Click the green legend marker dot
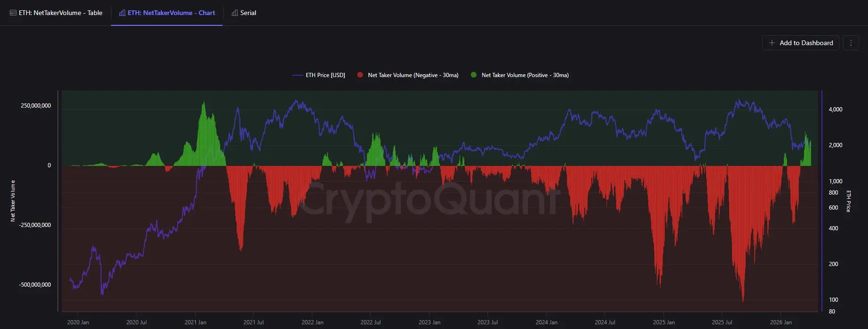The height and width of the screenshot is (329, 868). pos(474,75)
